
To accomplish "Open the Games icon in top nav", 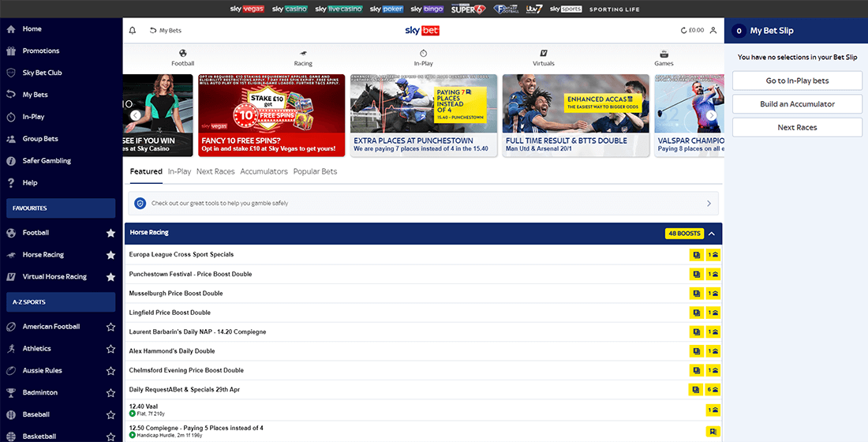I will point(664,53).
